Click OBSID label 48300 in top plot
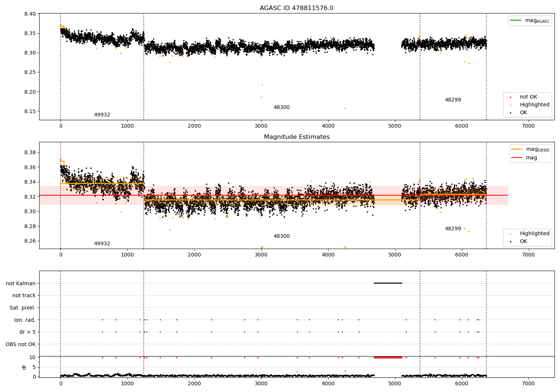 coord(281,107)
